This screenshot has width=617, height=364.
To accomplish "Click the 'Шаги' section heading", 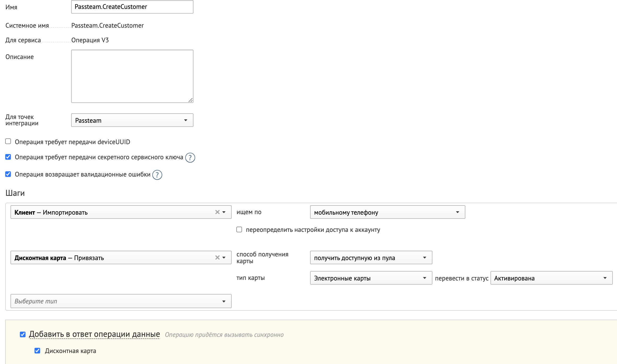I will pos(15,193).
